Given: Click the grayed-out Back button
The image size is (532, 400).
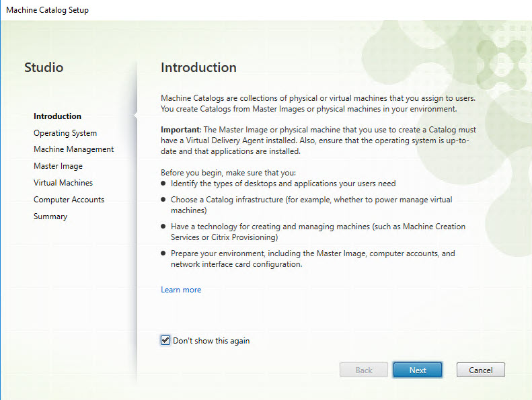Looking at the screenshot, I should click(363, 370).
